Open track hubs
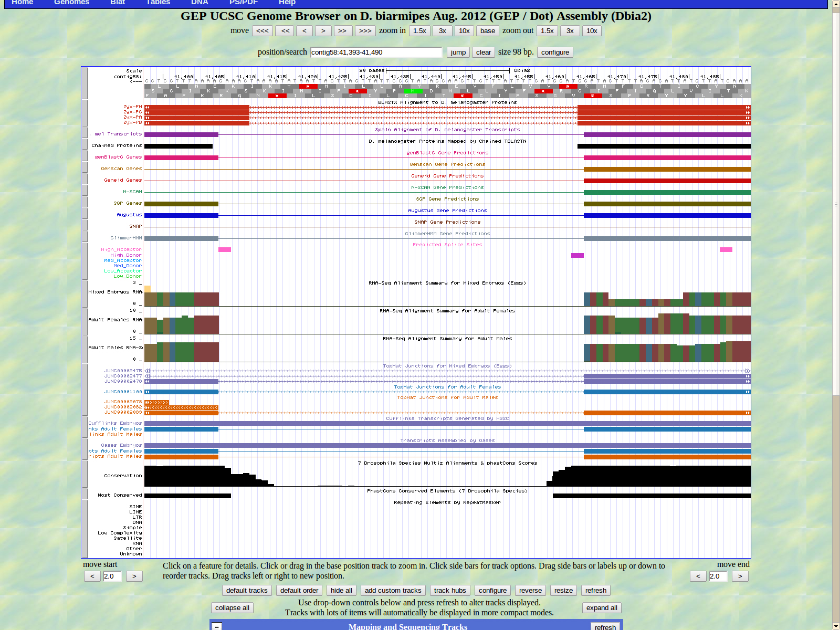This screenshot has width=840, height=630. point(450,591)
